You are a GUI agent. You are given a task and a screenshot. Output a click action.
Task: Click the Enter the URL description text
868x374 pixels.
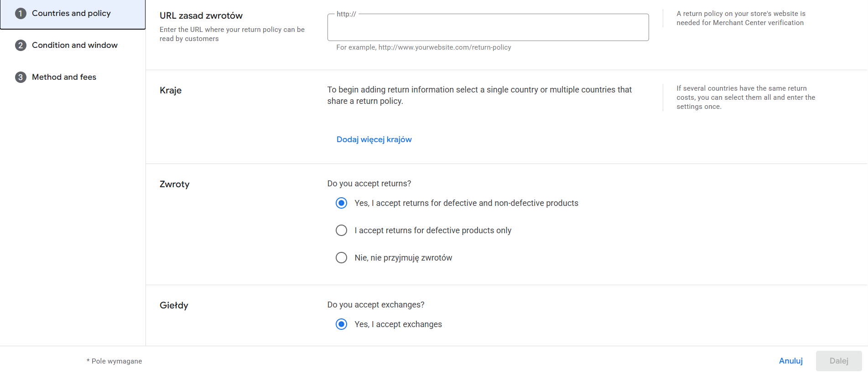[x=232, y=34]
